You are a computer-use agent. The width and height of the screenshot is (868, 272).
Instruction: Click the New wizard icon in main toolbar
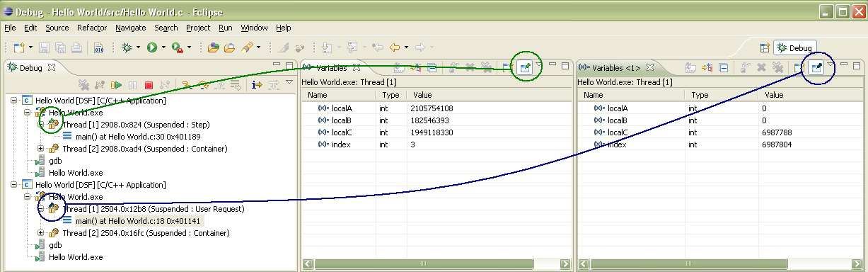(19, 47)
